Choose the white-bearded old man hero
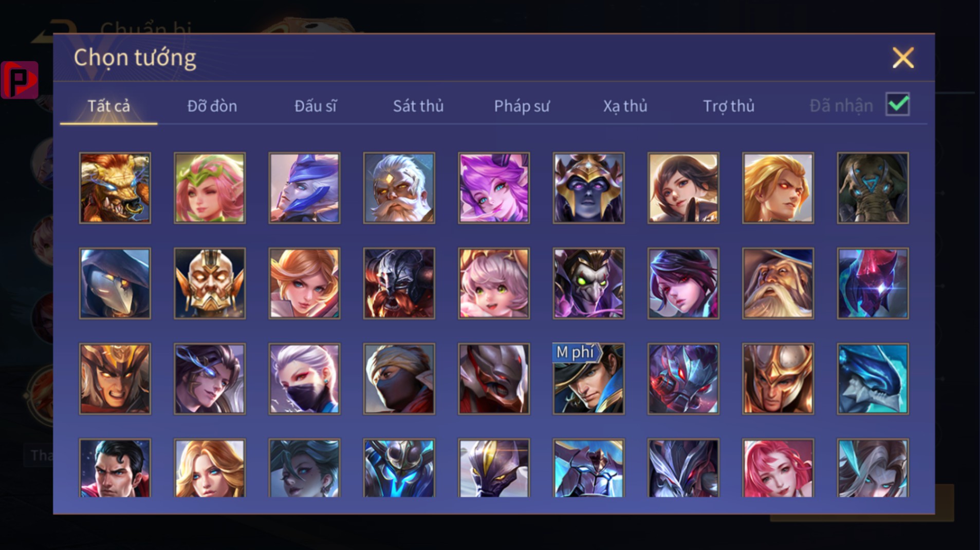 coord(399,188)
